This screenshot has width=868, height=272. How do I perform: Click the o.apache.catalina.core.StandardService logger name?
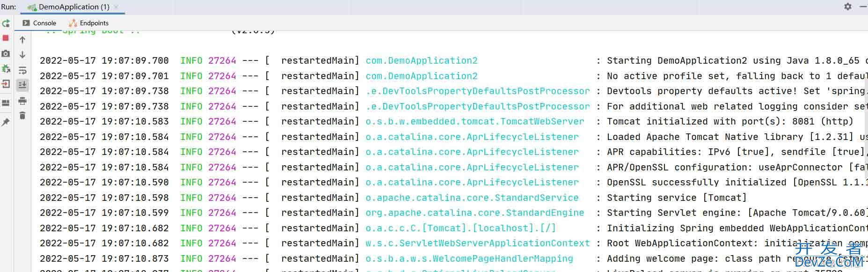click(472, 198)
